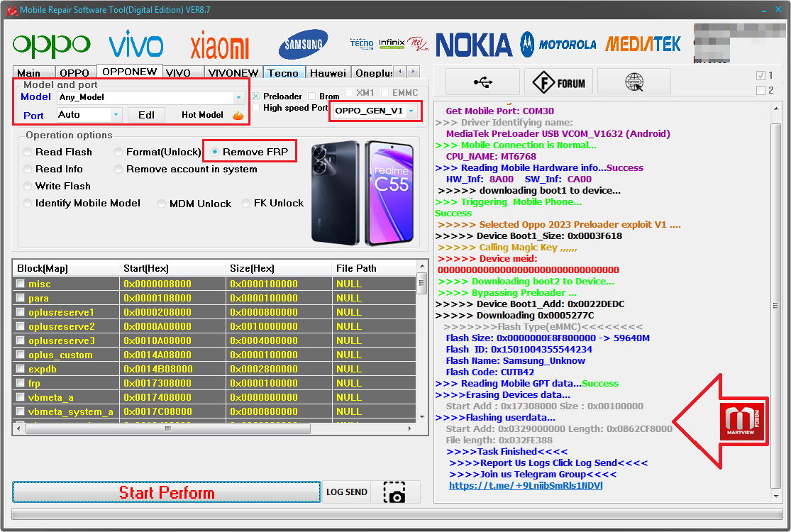The height and width of the screenshot is (532, 791).
Task: Click the LOG SEND button
Action: click(x=347, y=492)
